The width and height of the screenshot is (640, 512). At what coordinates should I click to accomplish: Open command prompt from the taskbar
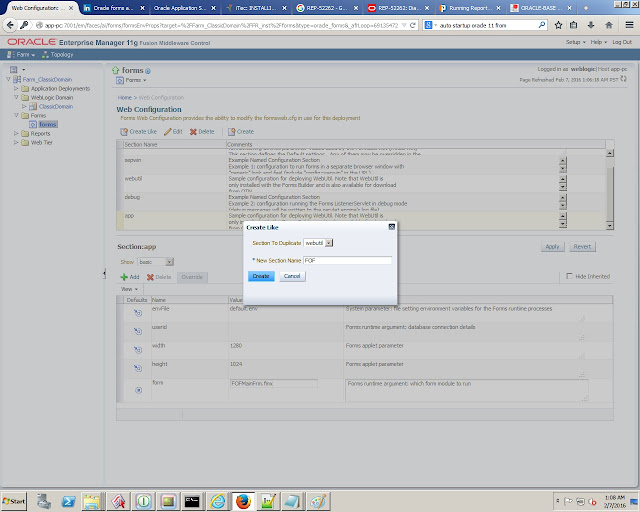[192, 501]
